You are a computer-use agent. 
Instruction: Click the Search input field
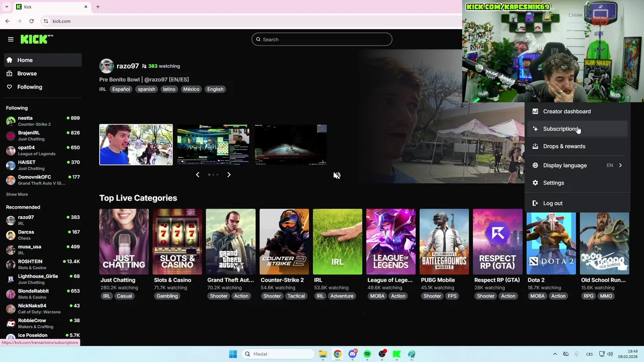[x=322, y=39]
